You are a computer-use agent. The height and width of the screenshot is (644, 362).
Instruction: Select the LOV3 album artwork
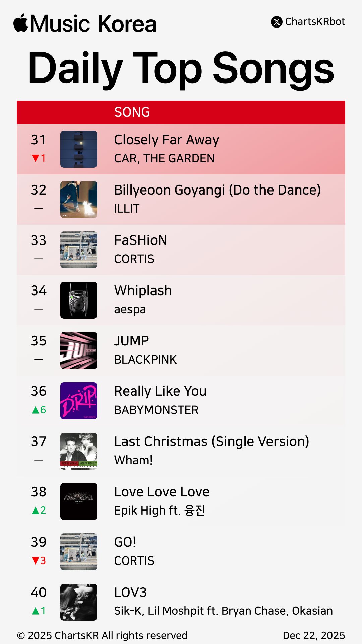[79, 602]
